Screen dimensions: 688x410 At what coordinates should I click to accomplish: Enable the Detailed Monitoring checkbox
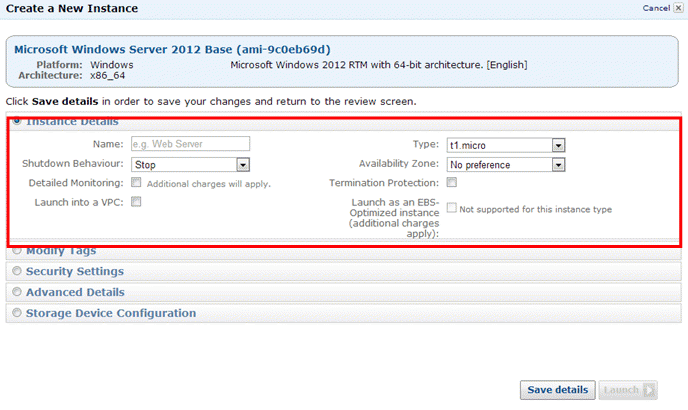[x=136, y=182]
